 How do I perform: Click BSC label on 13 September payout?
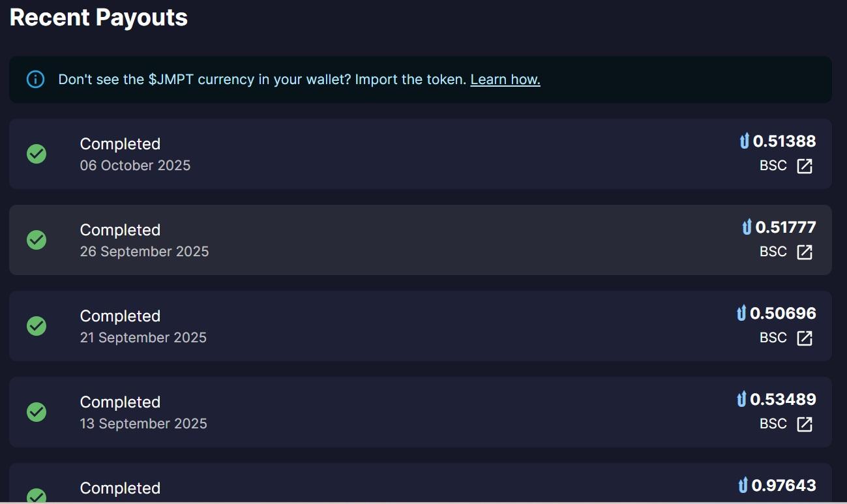coord(773,424)
